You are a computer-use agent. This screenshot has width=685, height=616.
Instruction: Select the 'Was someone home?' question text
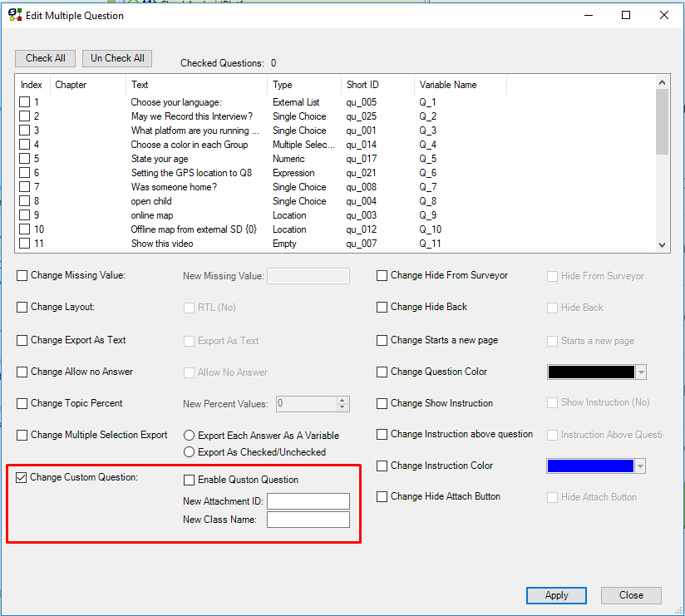point(174,187)
